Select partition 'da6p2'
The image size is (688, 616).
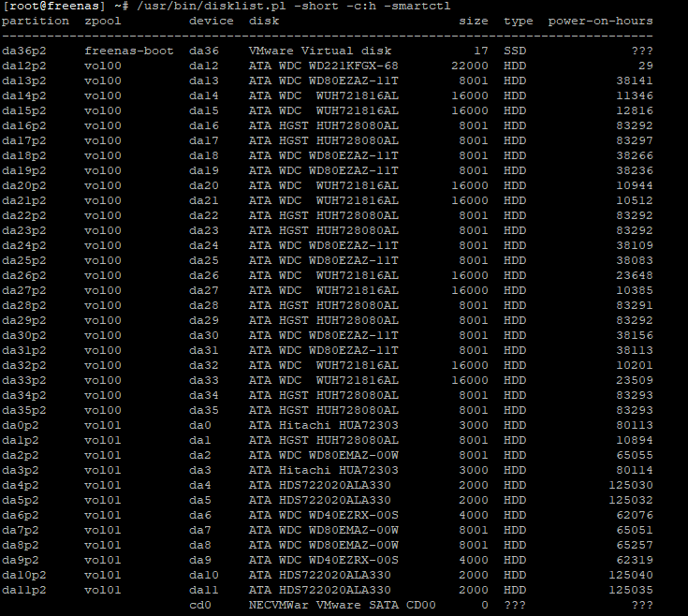tap(21, 515)
